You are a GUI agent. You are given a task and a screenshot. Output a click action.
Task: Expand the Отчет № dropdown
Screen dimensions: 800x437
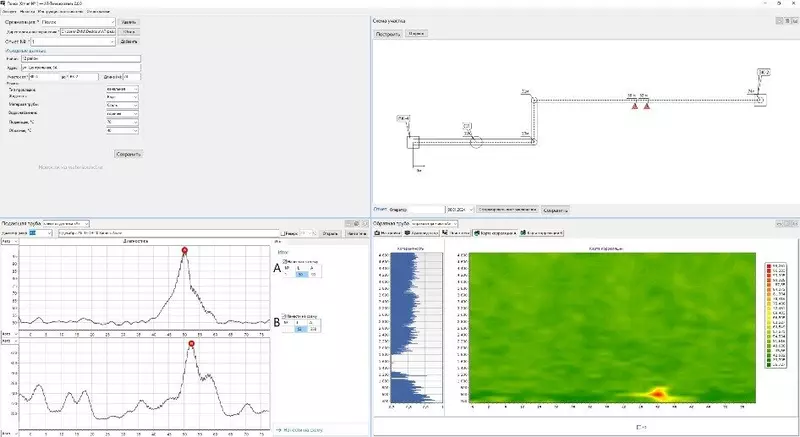pos(113,42)
